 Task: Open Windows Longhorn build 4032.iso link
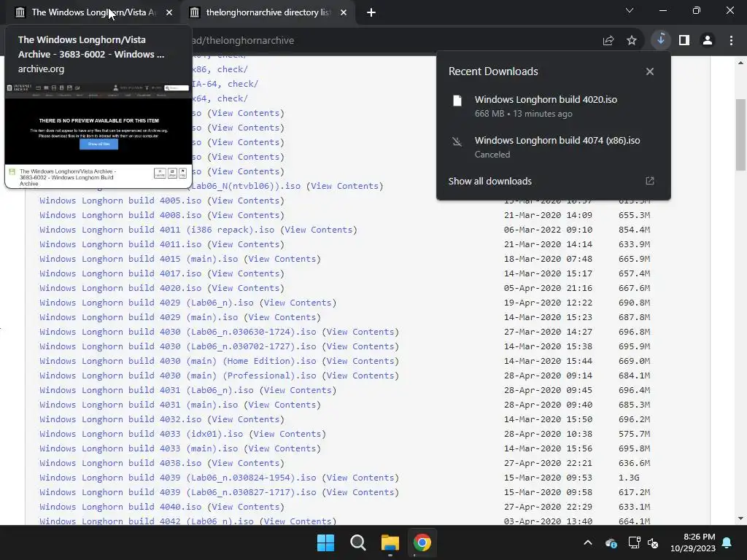pyautogui.click(x=120, y=419)
